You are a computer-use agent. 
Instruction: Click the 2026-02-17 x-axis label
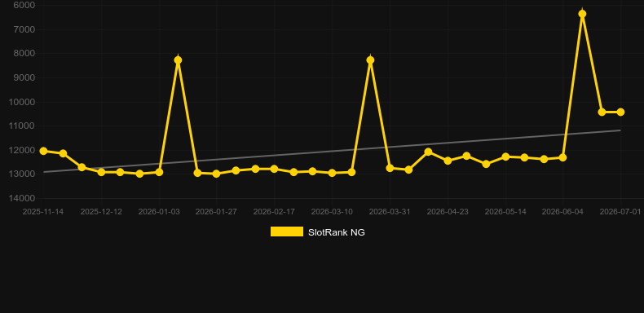pyautogui.click(x=274, y=212)
